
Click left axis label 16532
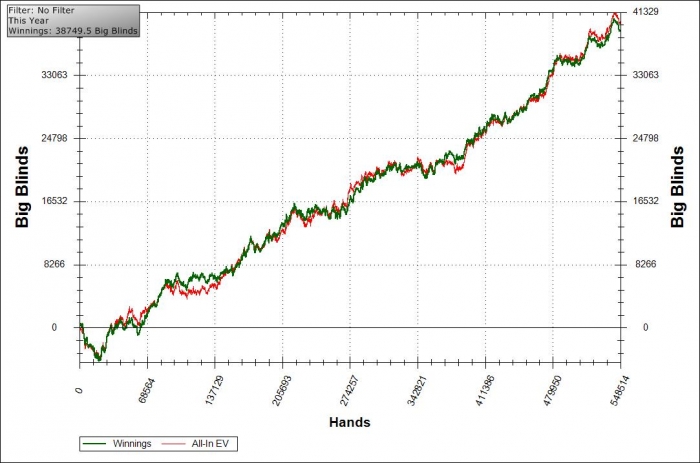[x=54, y=201]
